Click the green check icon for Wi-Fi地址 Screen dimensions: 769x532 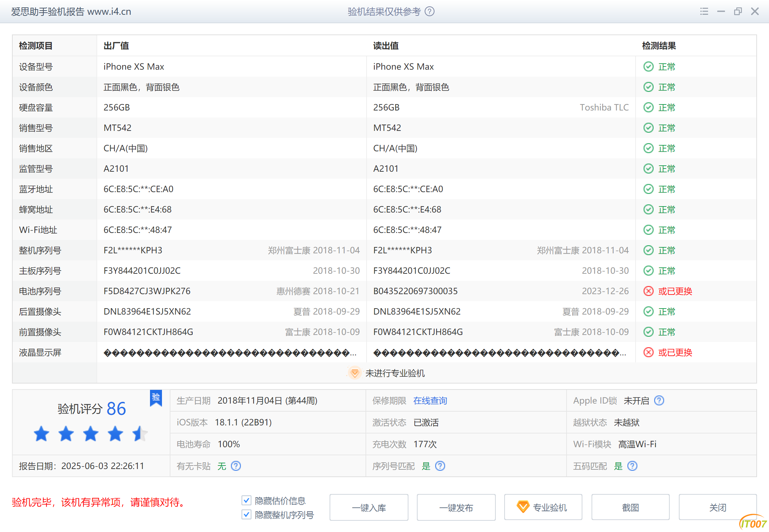[x=649, y=230]
